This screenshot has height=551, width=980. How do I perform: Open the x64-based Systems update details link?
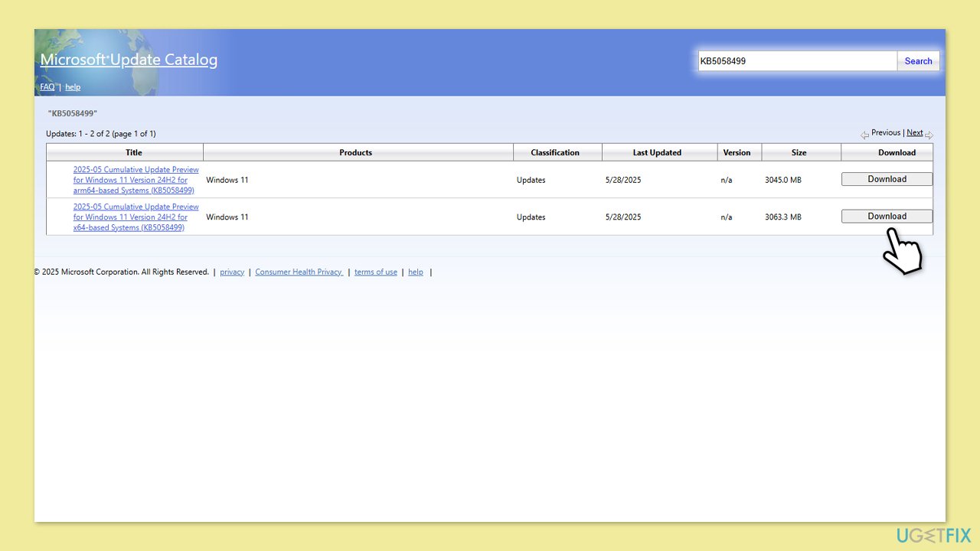[x=136, y=217]
